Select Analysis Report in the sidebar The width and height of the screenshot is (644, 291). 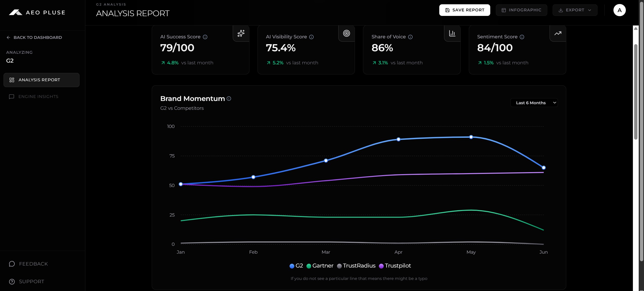[x=41, y=80]
